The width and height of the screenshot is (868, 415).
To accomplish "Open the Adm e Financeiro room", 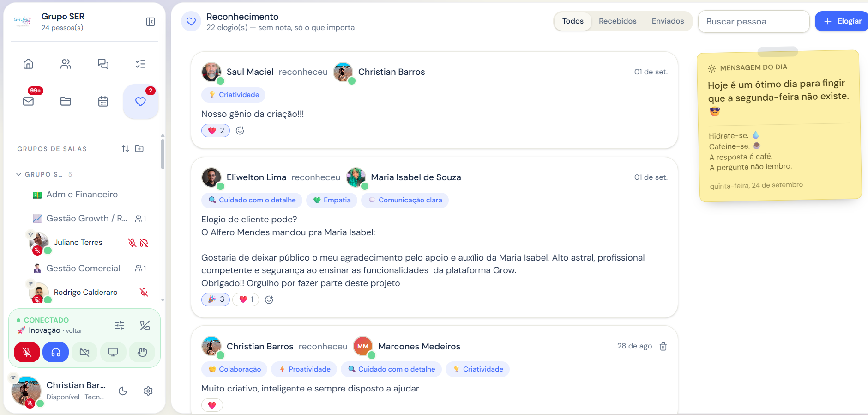I will pyautogui.click(x=82, y=195).
